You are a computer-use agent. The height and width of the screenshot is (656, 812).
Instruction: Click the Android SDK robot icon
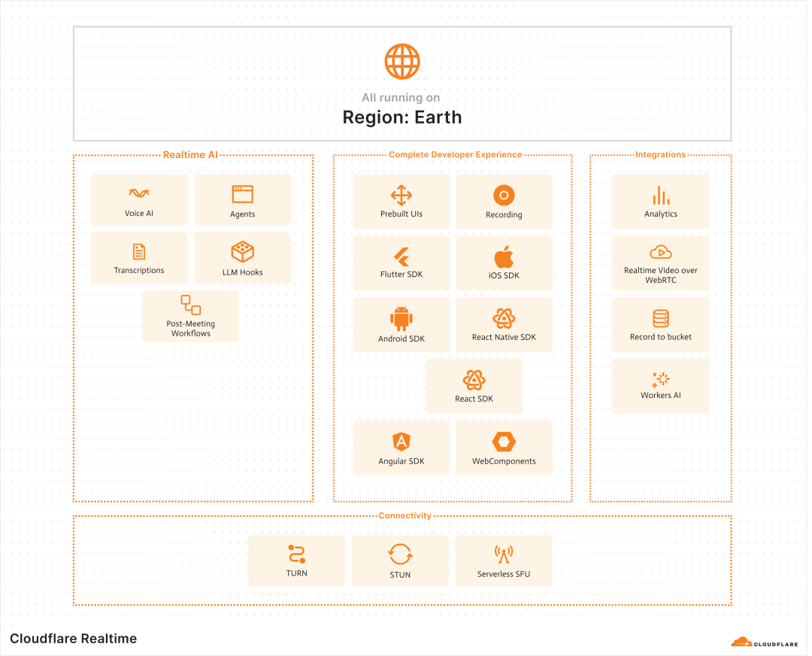(x=401, y=315)
